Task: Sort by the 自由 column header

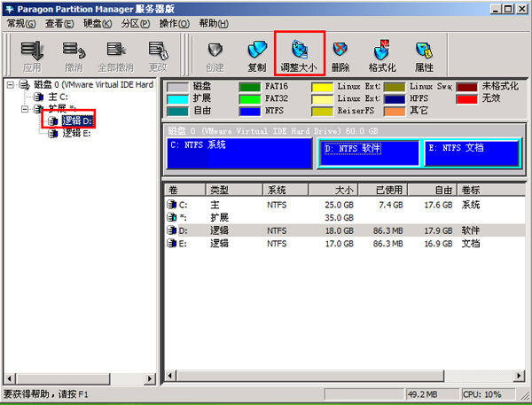Action: pos(433,190)
